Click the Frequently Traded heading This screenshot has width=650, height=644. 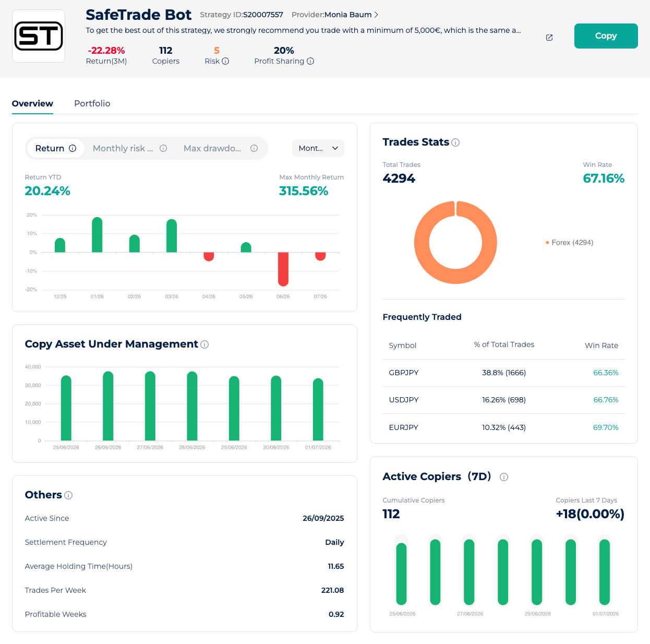(x=422, y=317)
